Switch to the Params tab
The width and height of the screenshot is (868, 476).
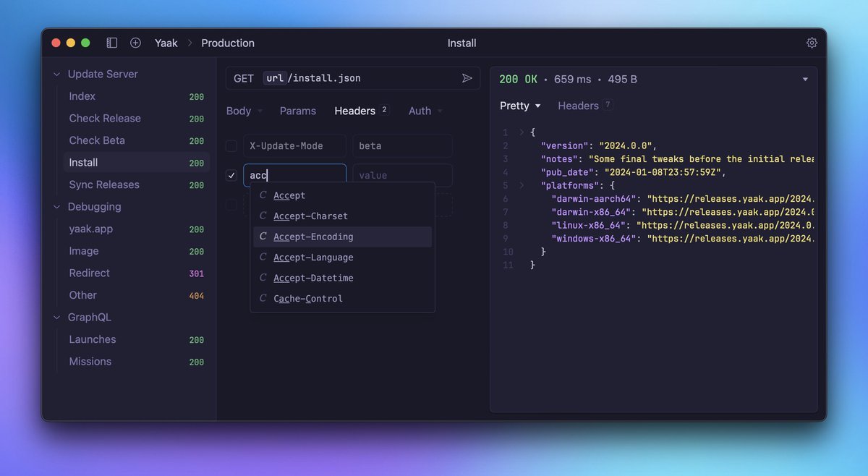(x=297, y=111)
